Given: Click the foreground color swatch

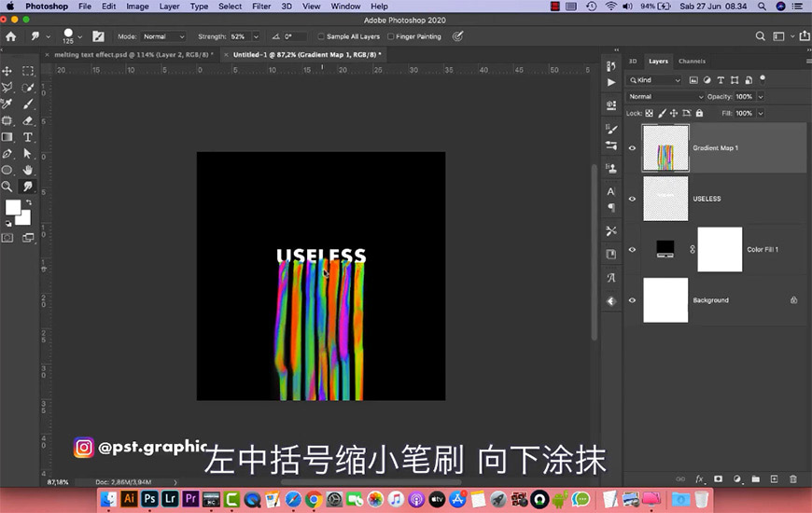Looking at the screenshot, I should 12,207.
